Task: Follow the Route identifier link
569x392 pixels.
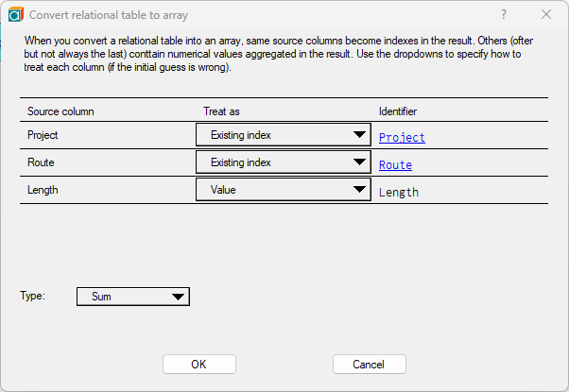Action: click(x=395, y=165)
